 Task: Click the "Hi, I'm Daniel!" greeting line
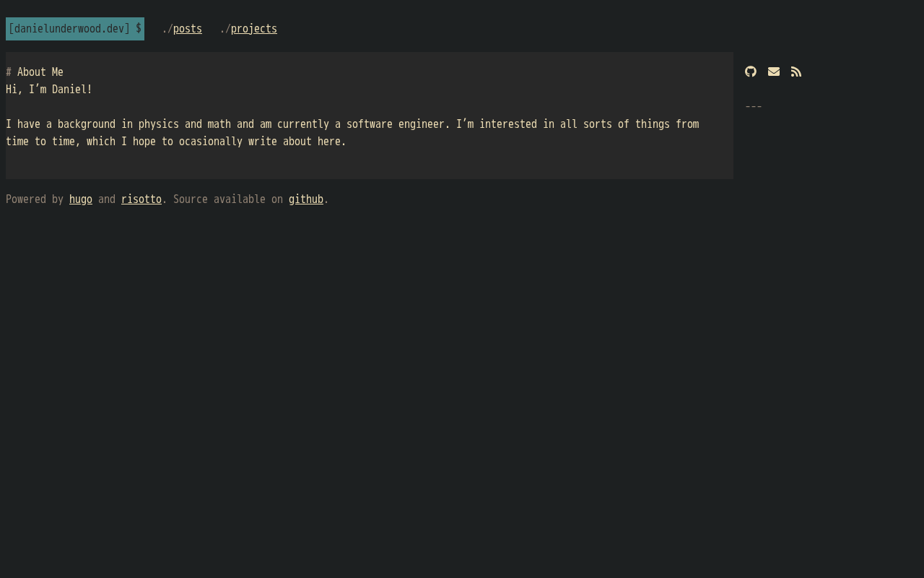click(x=49, y=90)
